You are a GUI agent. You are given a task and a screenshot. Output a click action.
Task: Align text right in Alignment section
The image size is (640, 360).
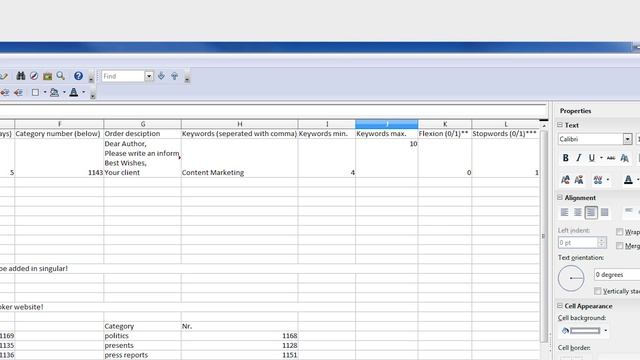click(x=591, y=212)
